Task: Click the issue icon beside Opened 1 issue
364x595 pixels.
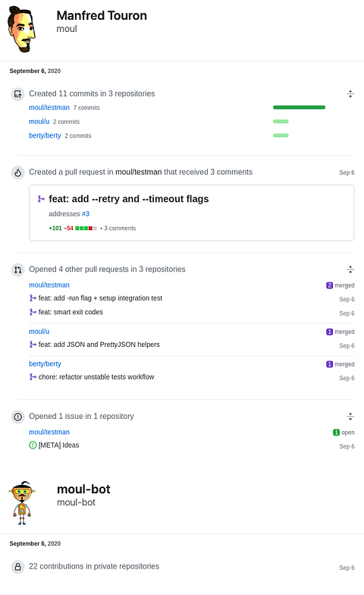Action: (18, 417)
